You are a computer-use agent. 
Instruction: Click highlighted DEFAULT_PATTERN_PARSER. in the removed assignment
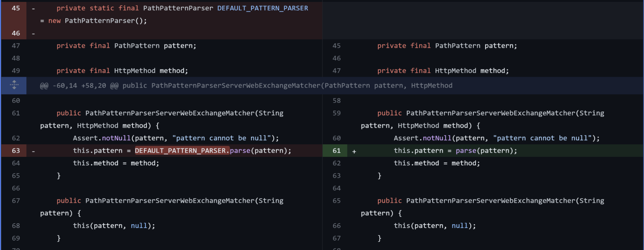coord(182,151)
